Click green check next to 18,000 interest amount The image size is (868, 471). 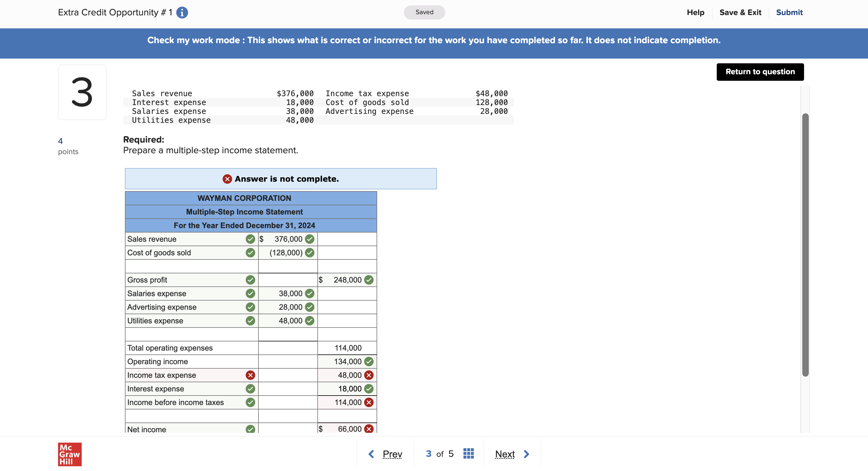369,389
